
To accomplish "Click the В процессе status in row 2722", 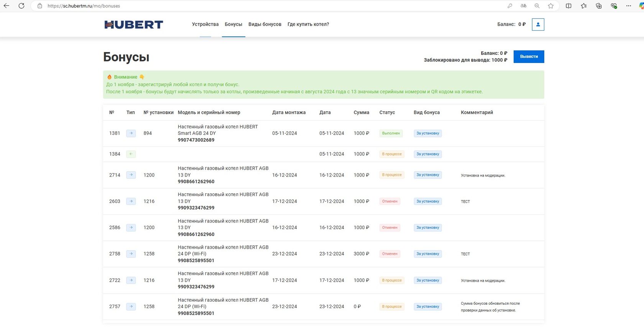I will (392, 280).
